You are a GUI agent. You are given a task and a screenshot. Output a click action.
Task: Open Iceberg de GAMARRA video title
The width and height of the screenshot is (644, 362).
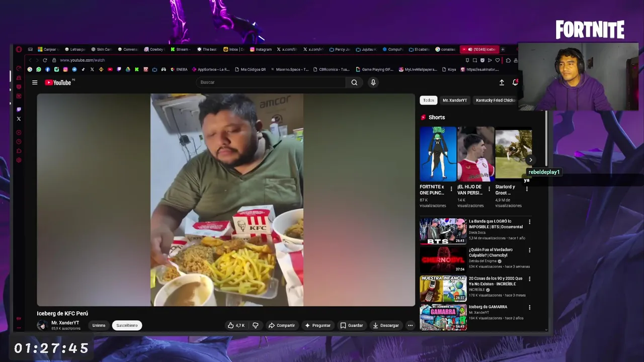(x=488, y=307)
